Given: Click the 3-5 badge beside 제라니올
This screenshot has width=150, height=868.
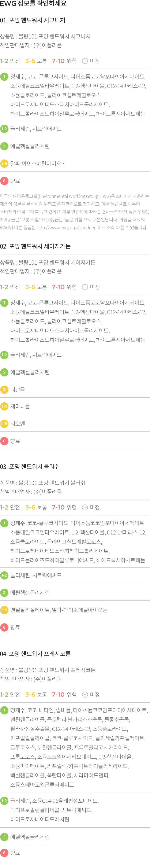Looking at the screenshot, I should click(4, 406).
